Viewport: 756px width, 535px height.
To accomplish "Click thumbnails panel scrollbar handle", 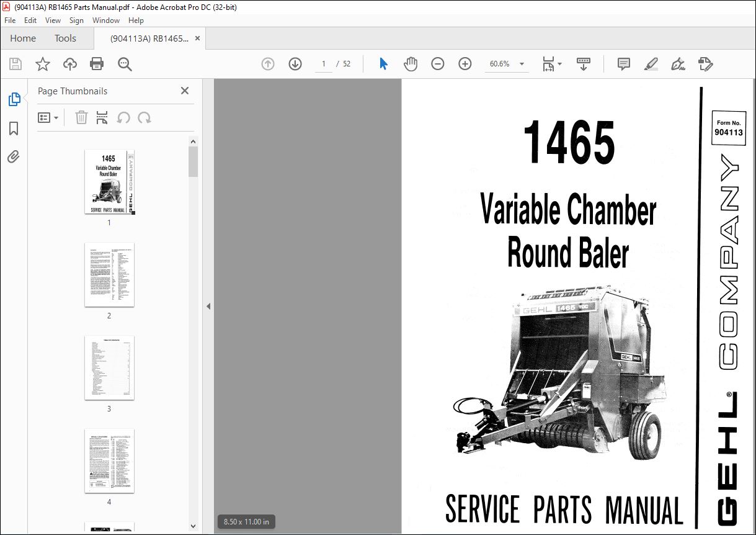I will (x=193, y=162).
